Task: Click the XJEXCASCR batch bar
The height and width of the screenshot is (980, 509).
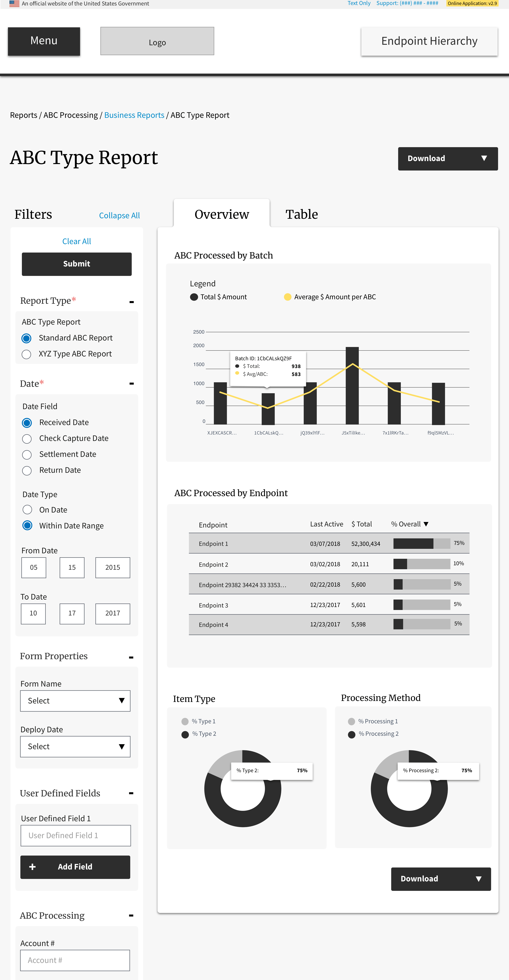Action: 220,403
